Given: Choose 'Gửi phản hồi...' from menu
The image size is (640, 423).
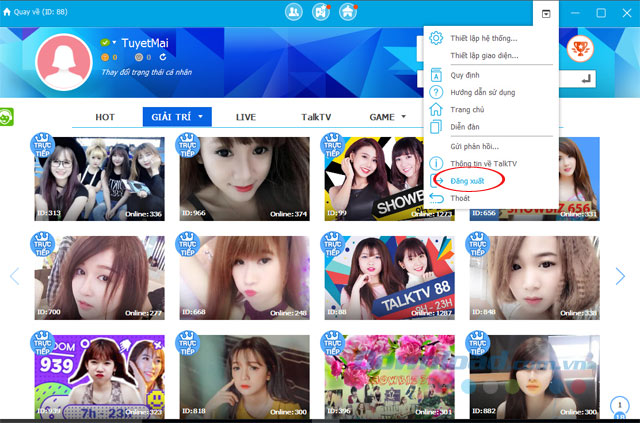Looking at the screenshot, I should point(474,146).
